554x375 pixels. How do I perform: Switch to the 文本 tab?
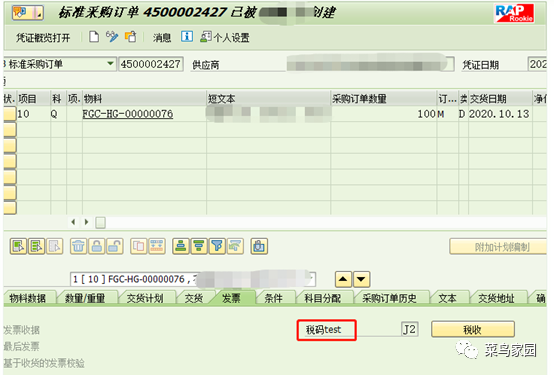pos(447,299)
